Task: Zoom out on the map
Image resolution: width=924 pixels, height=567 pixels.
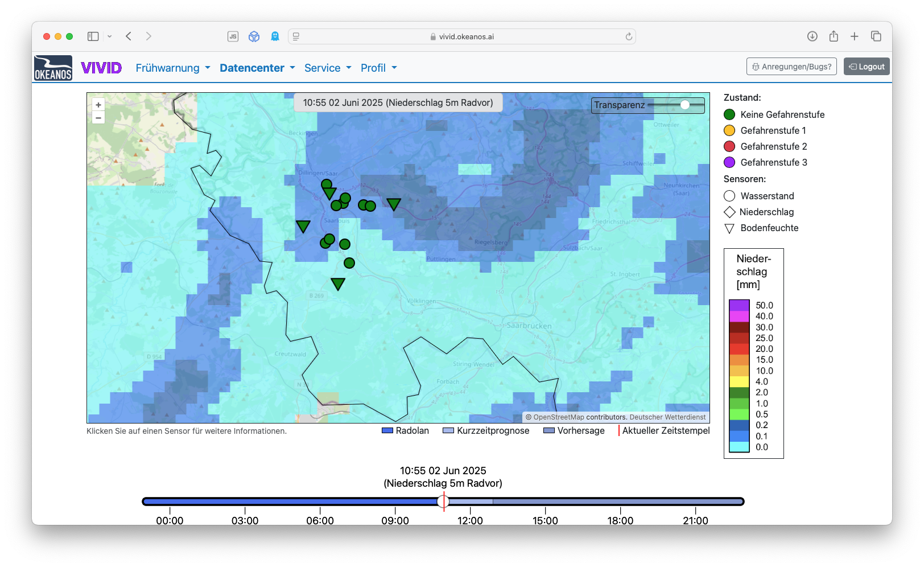Action: click(x=98, y=118)
